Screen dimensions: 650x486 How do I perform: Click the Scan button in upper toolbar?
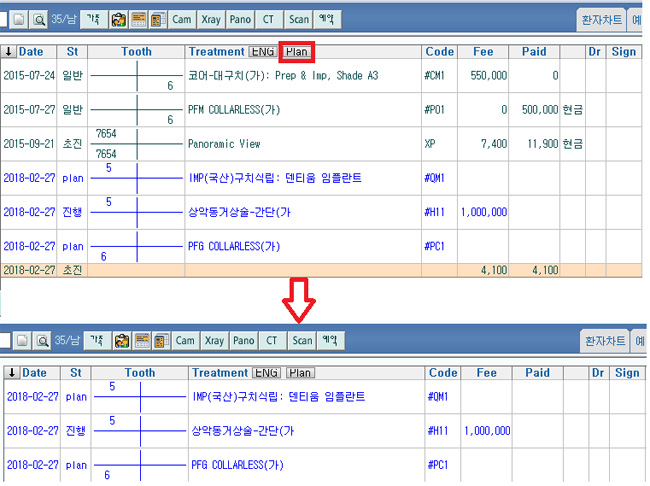pyautogui.click(x=299, y=19)
